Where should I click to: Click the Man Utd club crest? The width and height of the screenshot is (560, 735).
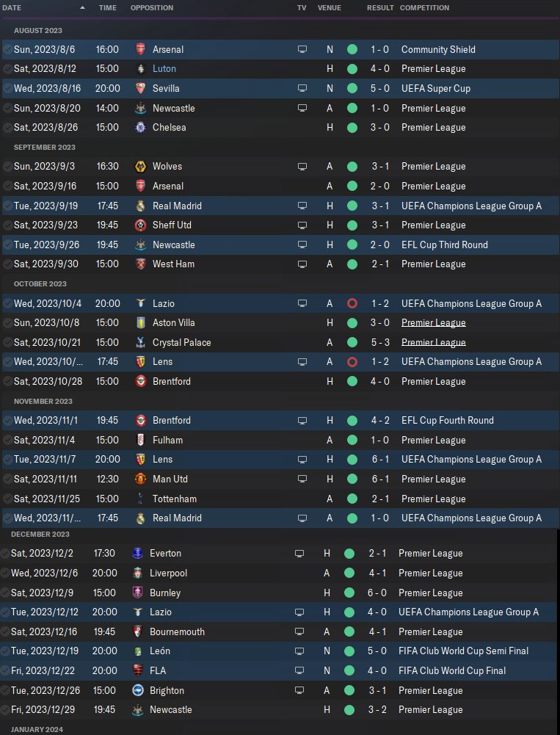click(x=140, y=479)
